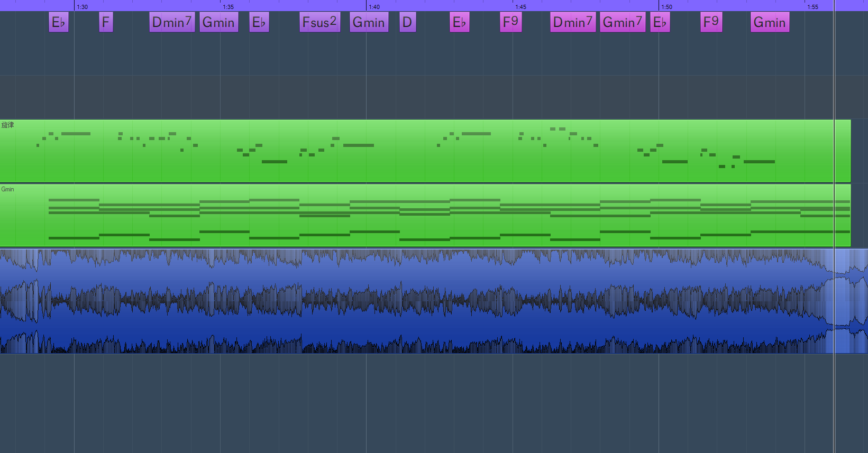Select the Gmin chord MIDI clip
This screenshot has width=868, height=453.
(425, 215)
